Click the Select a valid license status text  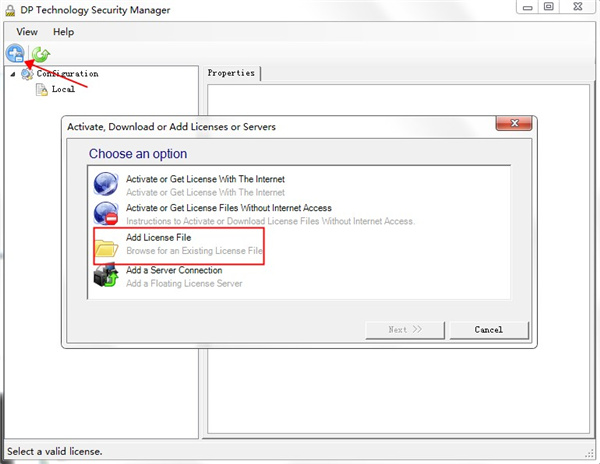coord(55,451)
